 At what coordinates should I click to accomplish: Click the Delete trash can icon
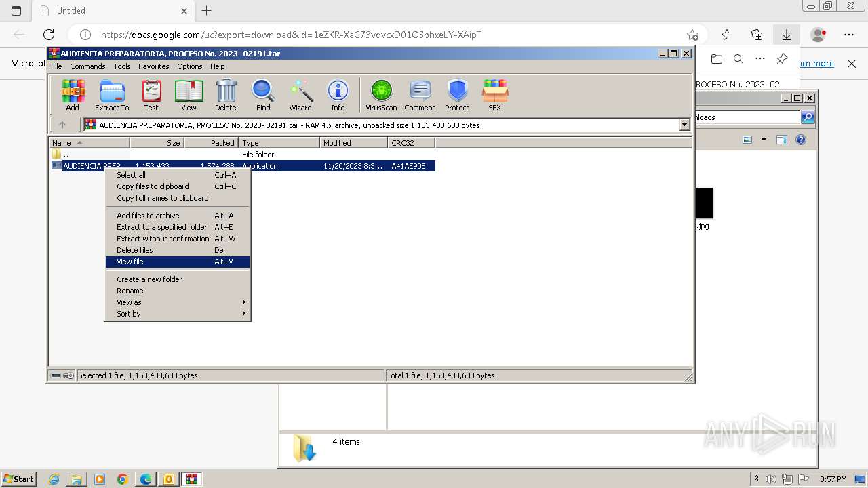pos(226,95)
